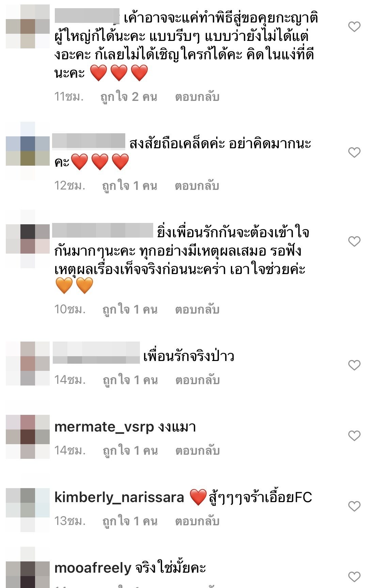383x588 pixels.
Task: Open kimberly_narissara username profile
Action: coord(119,497)
